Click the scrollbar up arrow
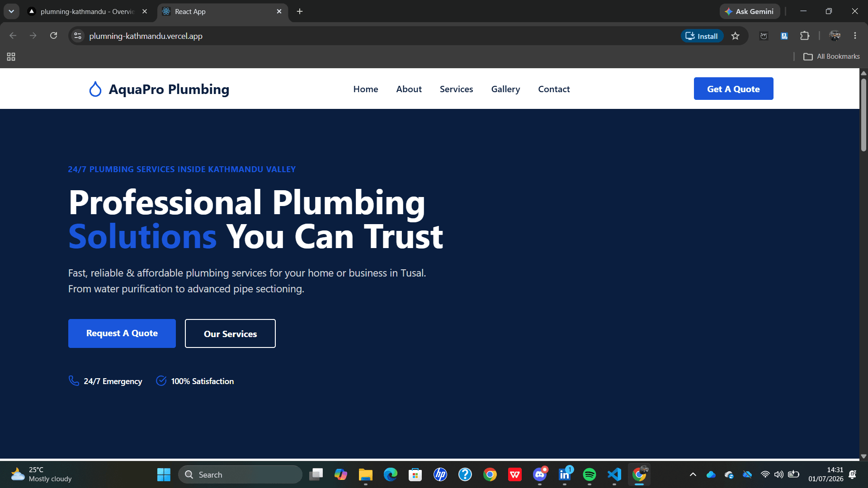 (x=863, y=72)
